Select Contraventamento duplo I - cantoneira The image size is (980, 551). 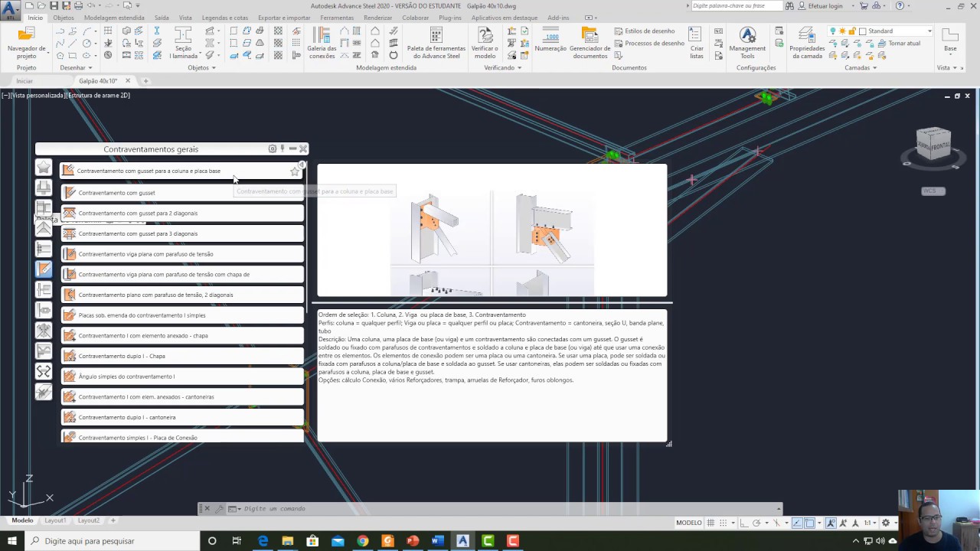point(182,417)
